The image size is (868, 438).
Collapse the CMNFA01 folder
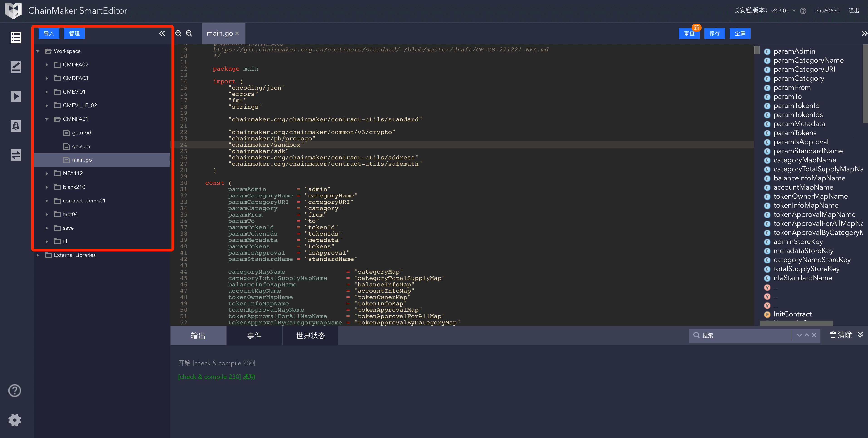click(47, 119)
